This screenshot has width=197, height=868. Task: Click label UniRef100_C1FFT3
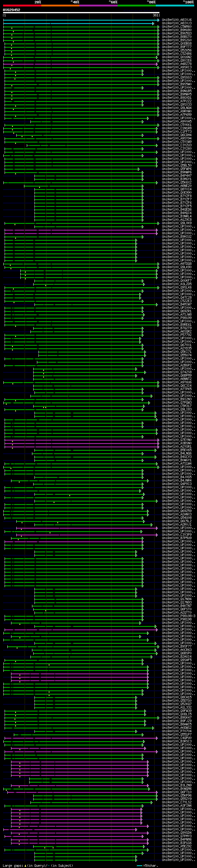(177, 132)
